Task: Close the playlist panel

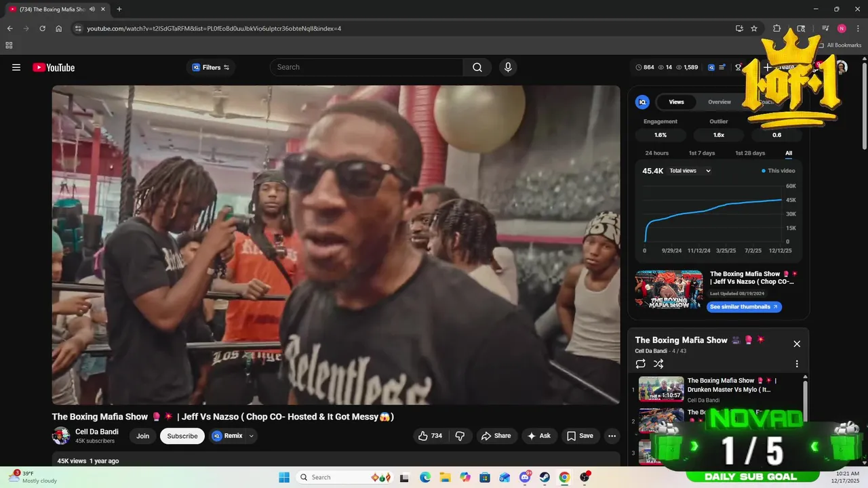Action: click(x=797, y=344)
